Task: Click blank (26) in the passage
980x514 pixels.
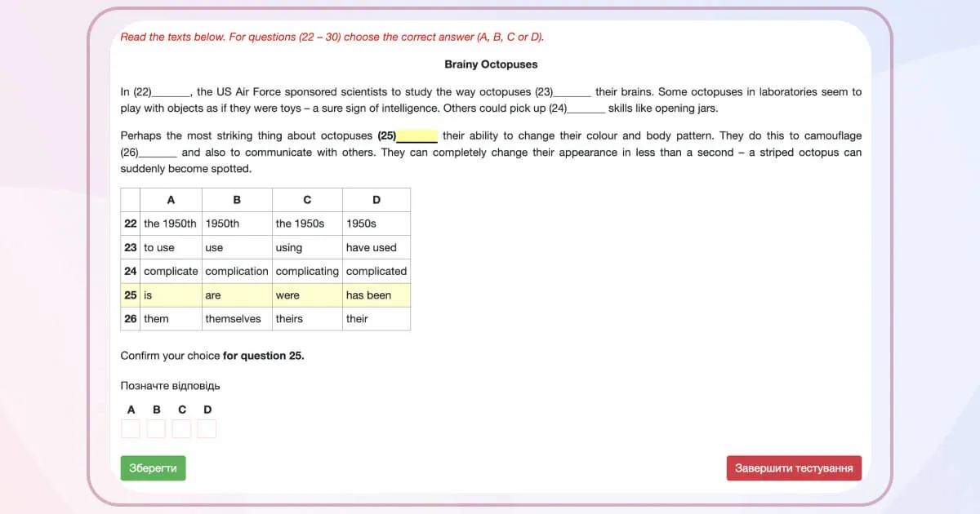Action: (x=158, y=153)
